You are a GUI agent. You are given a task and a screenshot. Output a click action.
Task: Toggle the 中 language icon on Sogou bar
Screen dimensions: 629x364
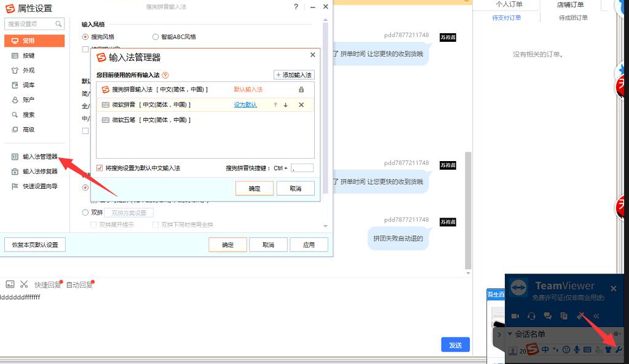click(x=545, y=350)
